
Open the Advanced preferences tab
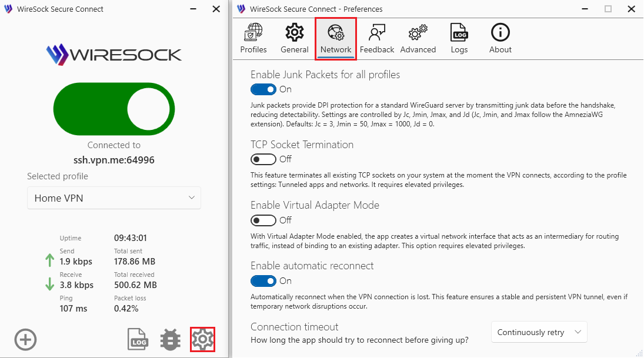tap(418, 39)
